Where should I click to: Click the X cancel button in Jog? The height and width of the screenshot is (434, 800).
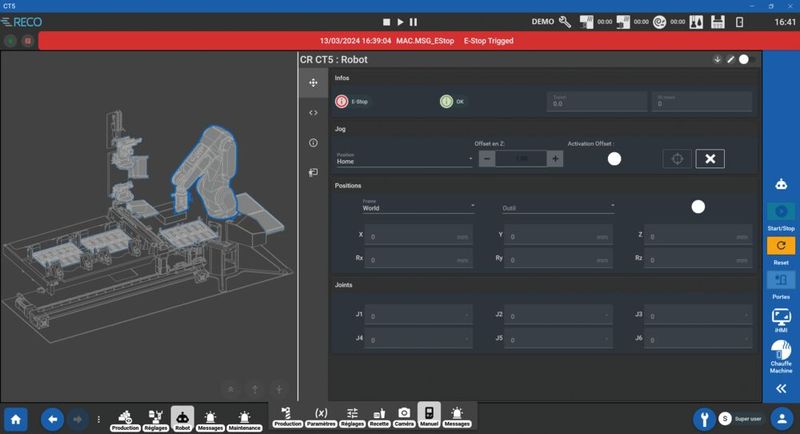(x=710, y=159)
